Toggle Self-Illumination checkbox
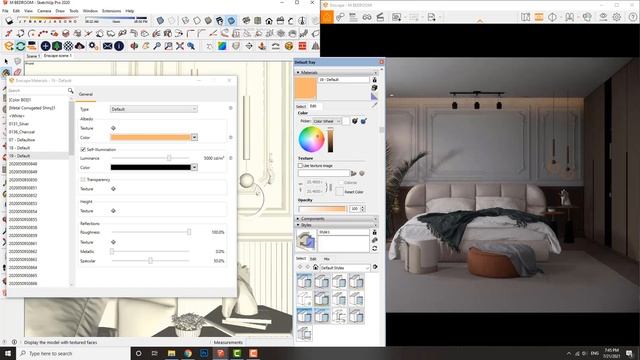Image resolution: width=640 pixels, height=360 pixels. [x=83, y=149]
